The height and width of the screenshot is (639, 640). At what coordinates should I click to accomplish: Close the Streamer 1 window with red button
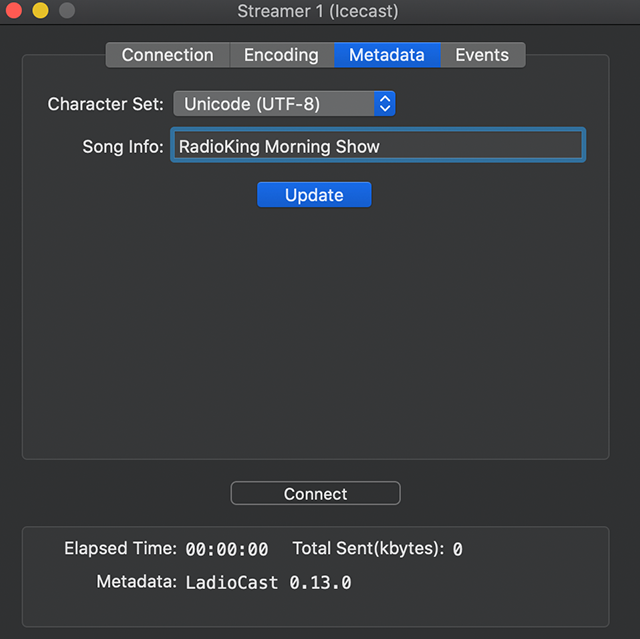coord(14,12)
